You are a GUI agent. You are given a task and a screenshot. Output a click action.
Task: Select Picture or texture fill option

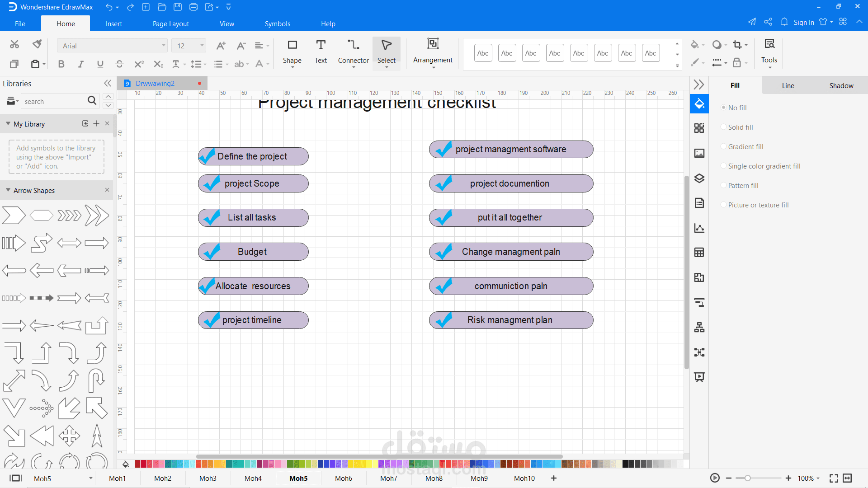point(724,205)
